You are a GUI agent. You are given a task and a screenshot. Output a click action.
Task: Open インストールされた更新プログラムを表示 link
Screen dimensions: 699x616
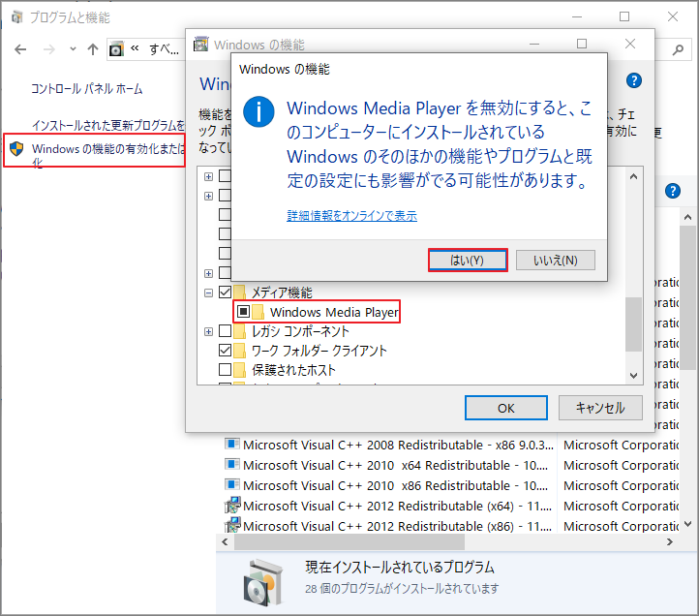tap(108, 125)
